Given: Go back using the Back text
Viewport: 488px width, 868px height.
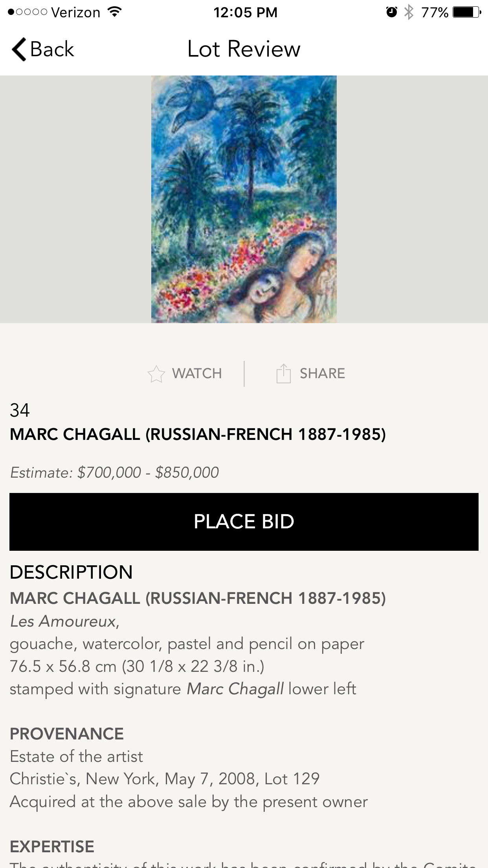Looking at the screenshot, I should click(x=52, y=50).
